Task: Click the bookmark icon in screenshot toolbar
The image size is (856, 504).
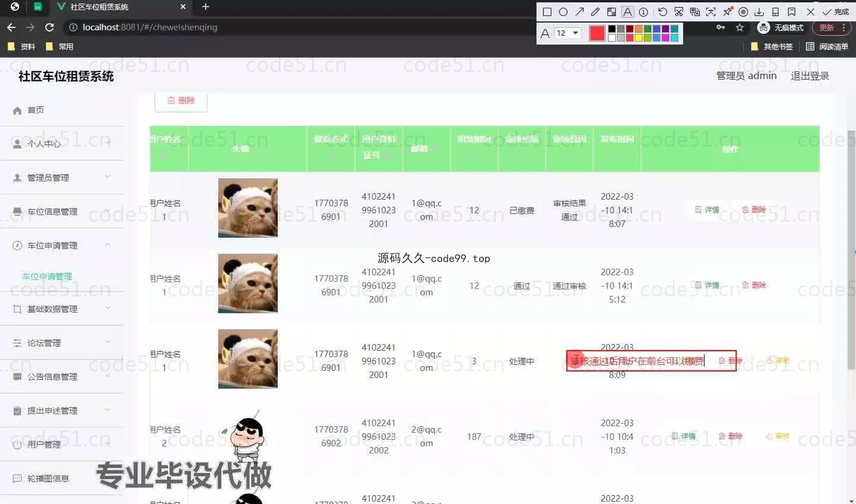Action: tap(792, 12)
